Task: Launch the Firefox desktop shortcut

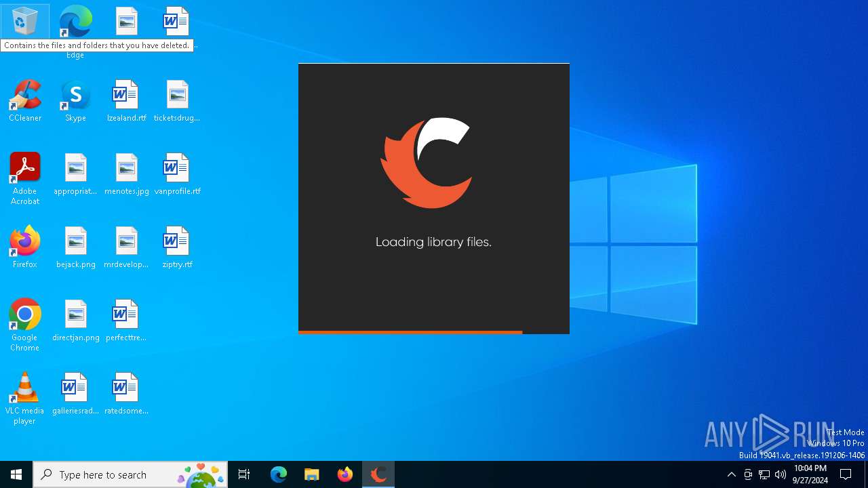Action: coord(25,247)
